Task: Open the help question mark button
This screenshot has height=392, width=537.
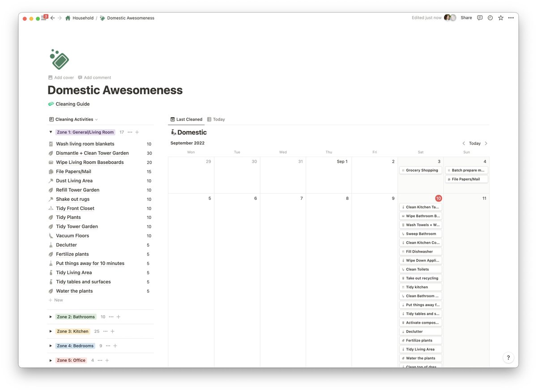Action: click(x=508, y=358)
